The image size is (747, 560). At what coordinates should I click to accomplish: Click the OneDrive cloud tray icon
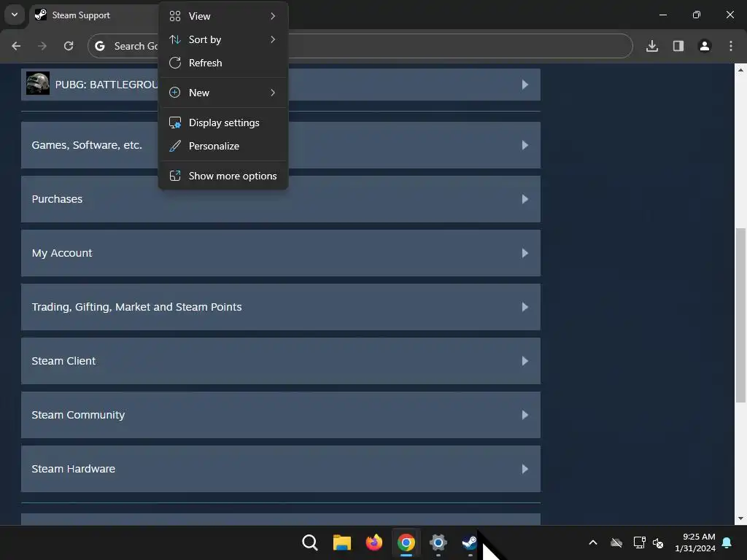tap(616, 542)
